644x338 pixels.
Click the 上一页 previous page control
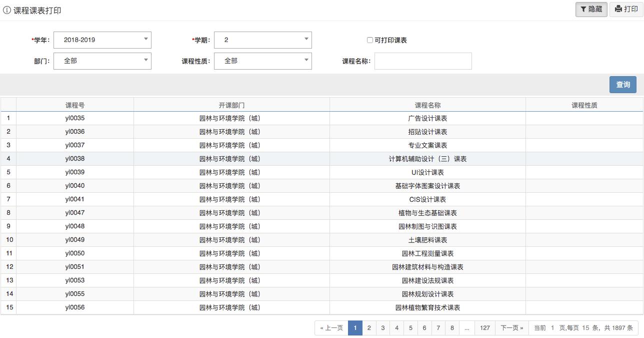tap(331, 327)
